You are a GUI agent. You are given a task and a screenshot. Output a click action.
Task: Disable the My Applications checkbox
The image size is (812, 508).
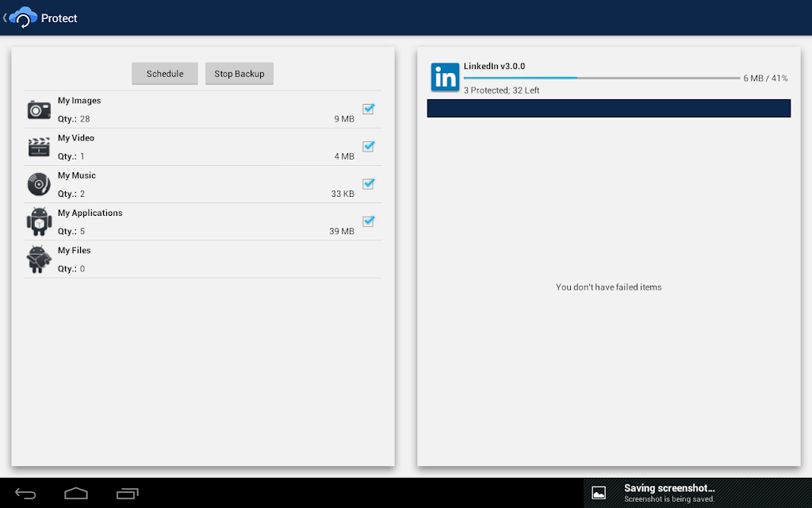[x=368, y=221]
